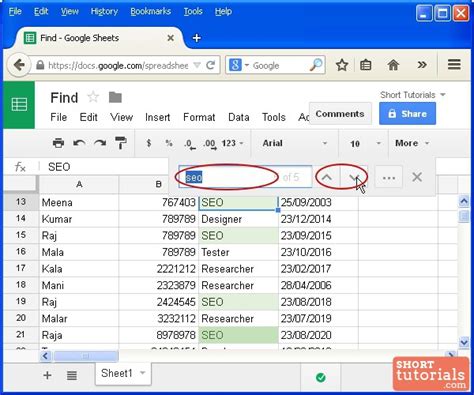474x395 pixels.
Task: Open the Sheets Edit menu
Action: [x=89, y=117]
